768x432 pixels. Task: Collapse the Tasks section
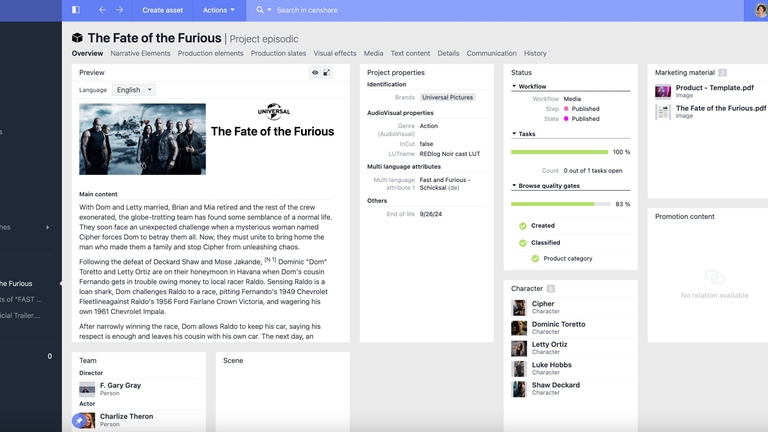[x=514, y=133]
